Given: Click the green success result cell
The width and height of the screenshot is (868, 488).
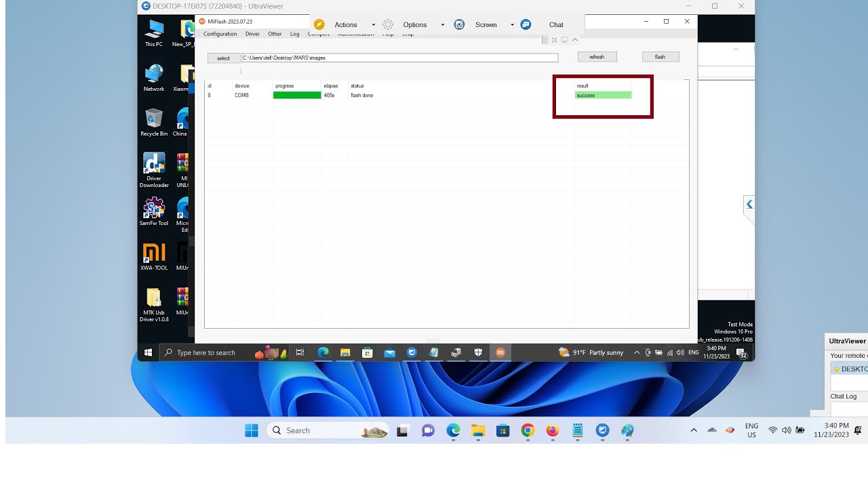Looking at the screenshot, I should 603,96.
